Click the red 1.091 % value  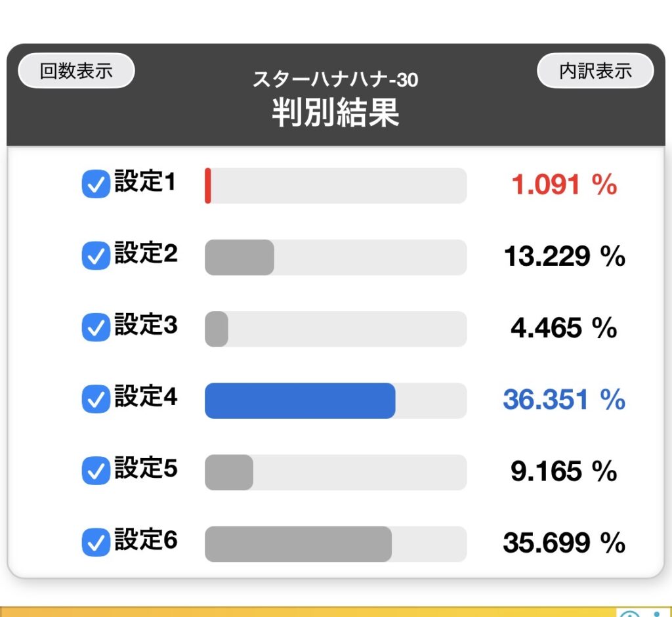tap(564, 186)
